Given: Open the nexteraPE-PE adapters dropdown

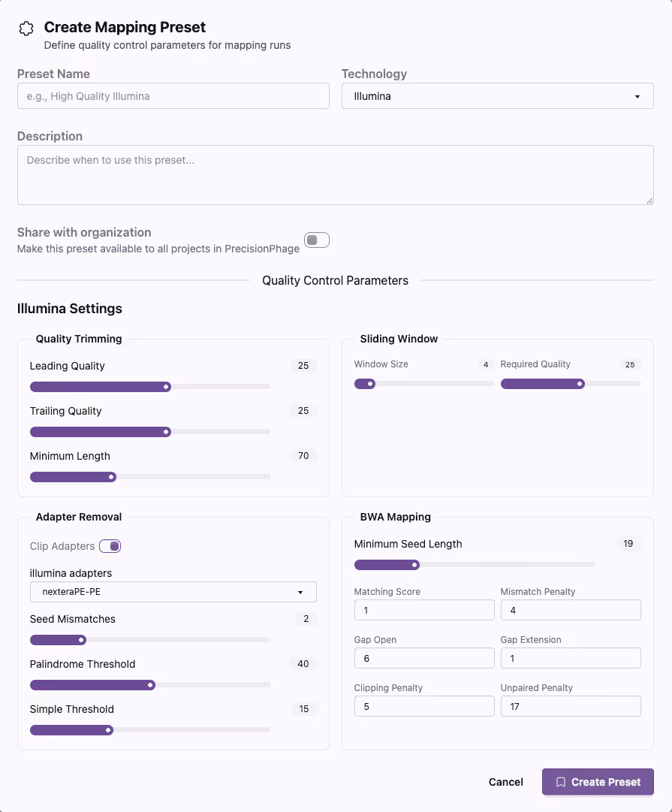Looking at the screenshot, I should pos(173,592).
